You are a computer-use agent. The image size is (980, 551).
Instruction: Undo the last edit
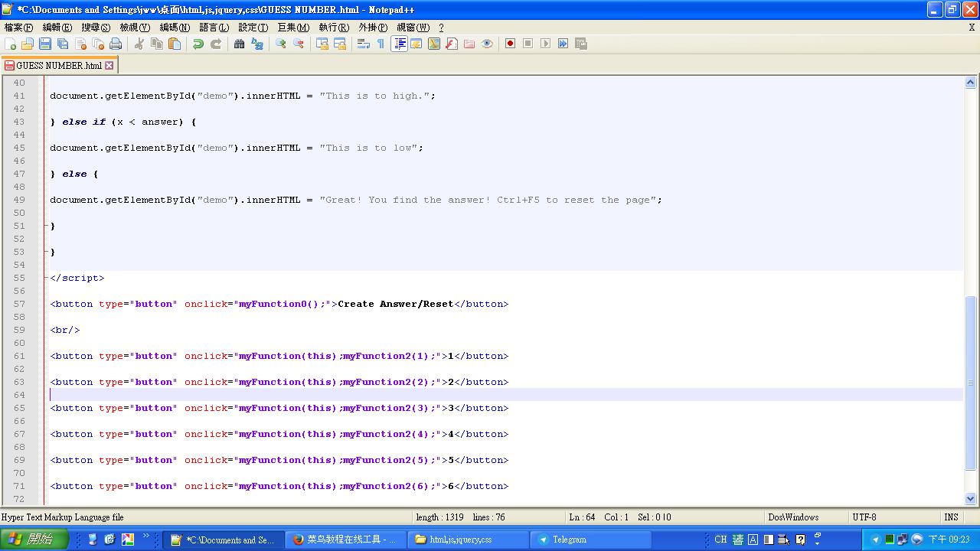[198, 44]
